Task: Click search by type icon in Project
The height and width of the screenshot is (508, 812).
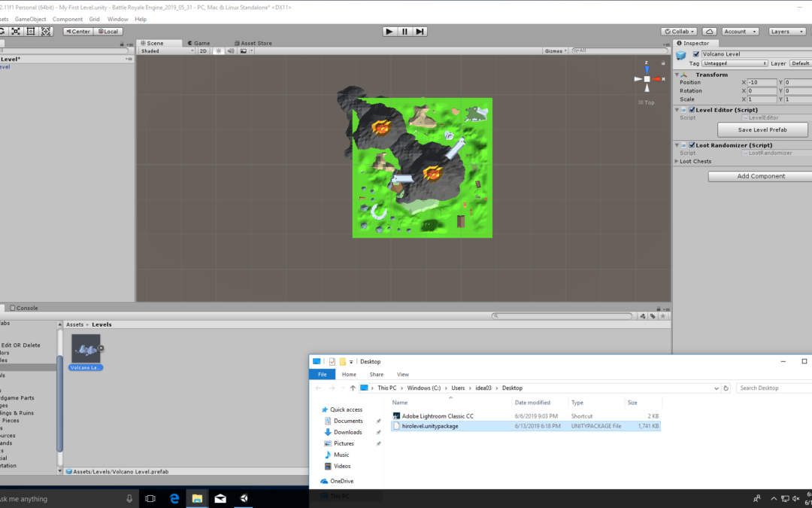Action: pos(643,315)
